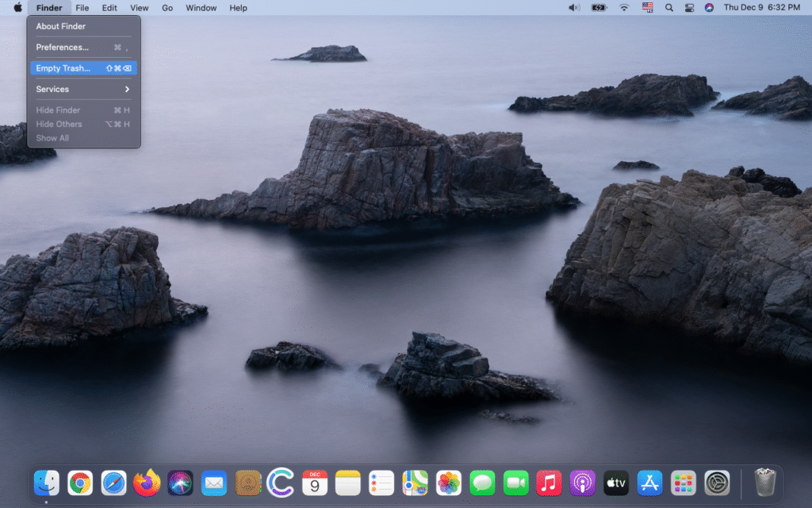Open Firefox in the Dock
812x508 pixels.
click(x=147, y=483)
